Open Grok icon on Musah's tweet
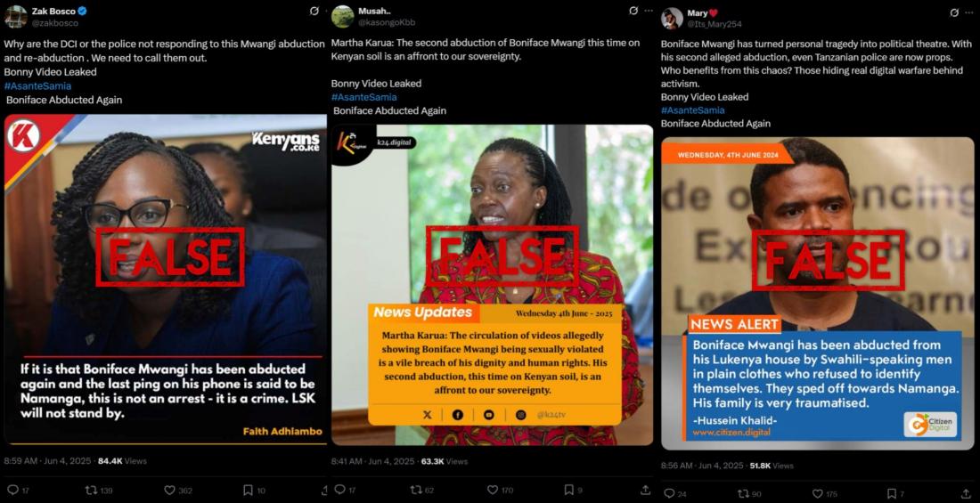 click(633, 11)
